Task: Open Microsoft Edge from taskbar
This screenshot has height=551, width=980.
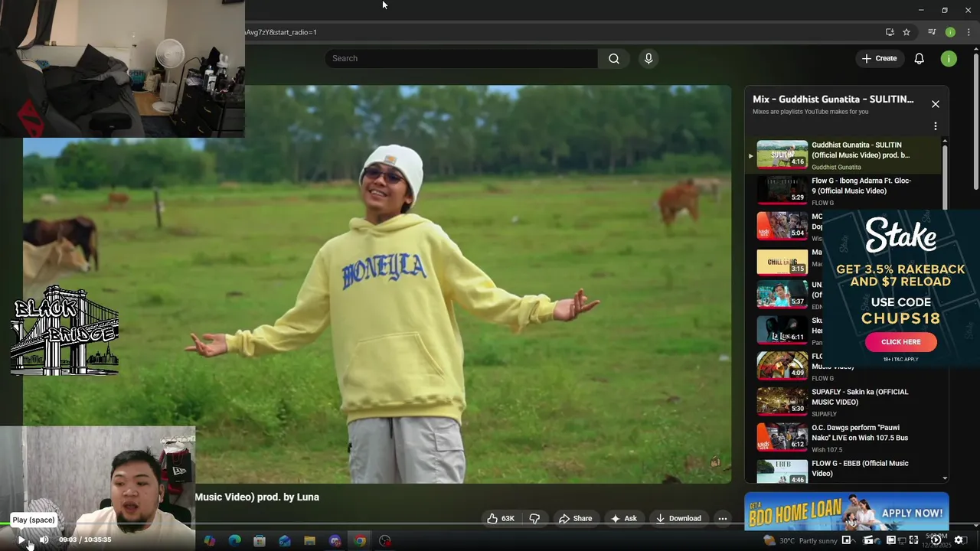Action: (x=234, y=540)
